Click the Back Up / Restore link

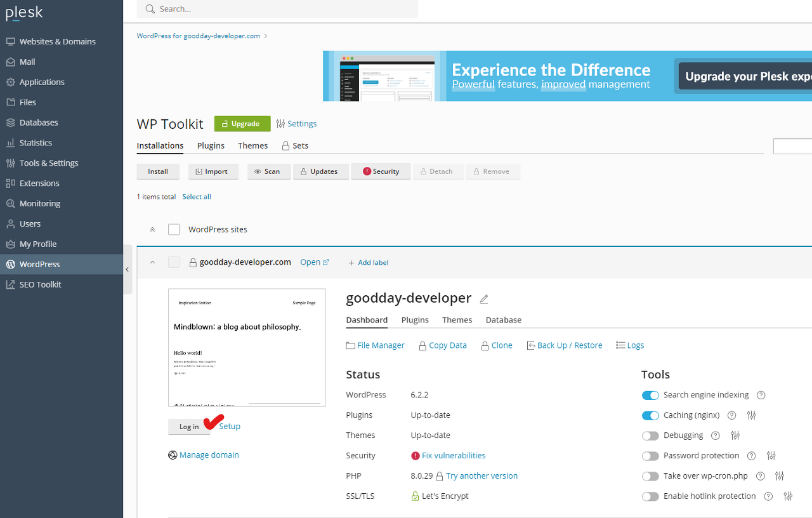[x=564, y=345]
